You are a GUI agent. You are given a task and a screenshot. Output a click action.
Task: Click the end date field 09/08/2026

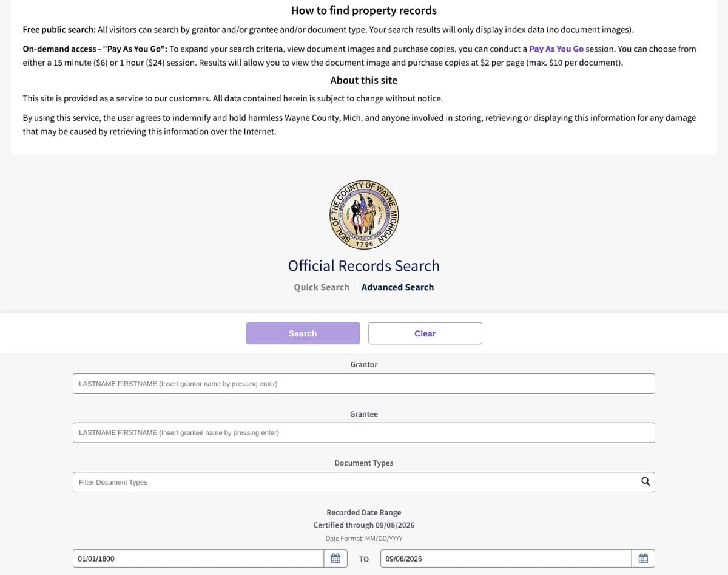(506, 559)
